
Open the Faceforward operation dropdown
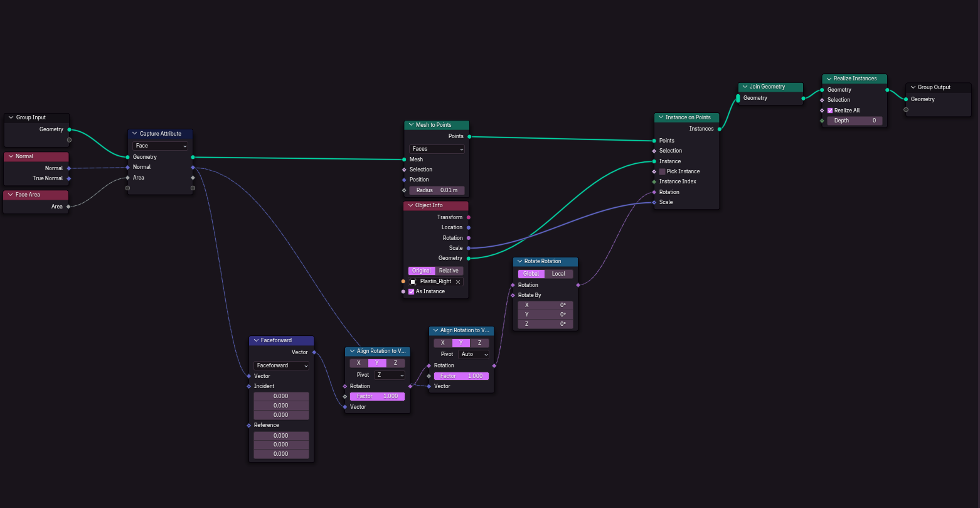pos(281,365)
